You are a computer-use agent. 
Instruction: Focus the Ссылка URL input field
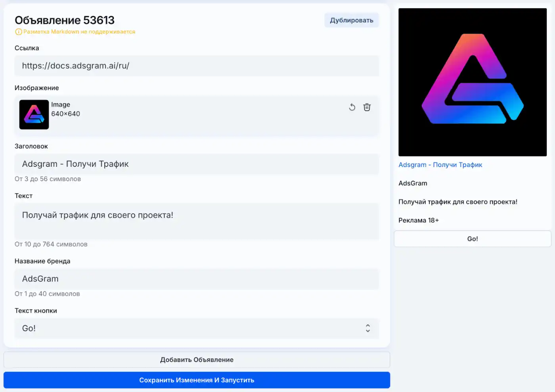197,66
